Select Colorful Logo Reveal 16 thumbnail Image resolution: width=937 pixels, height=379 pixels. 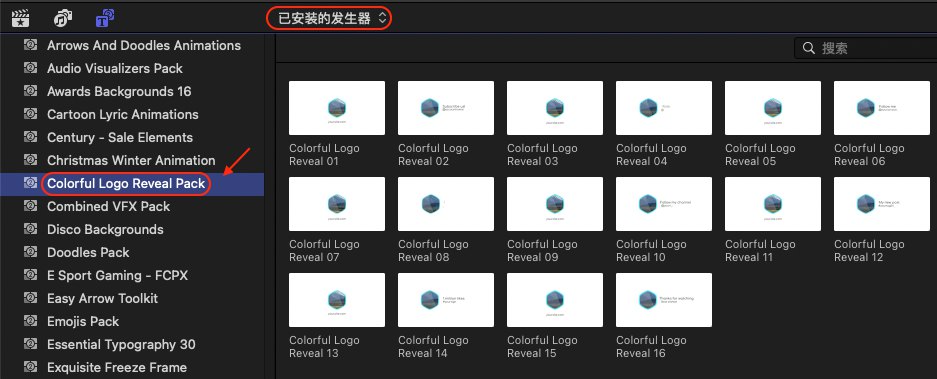tap(664, 300)
